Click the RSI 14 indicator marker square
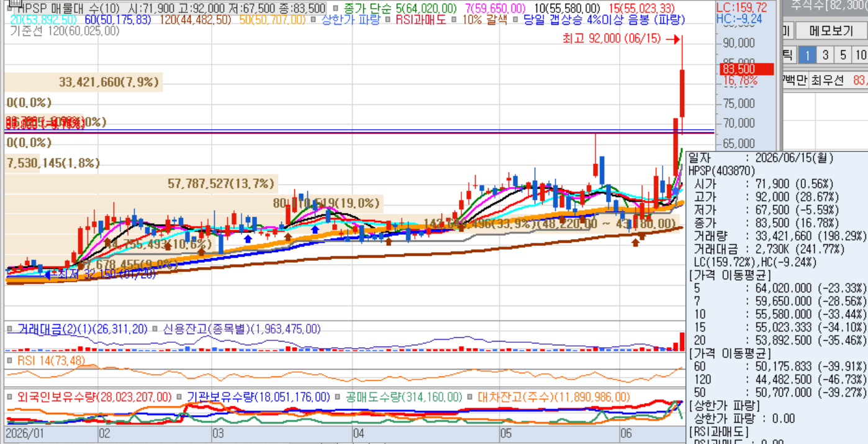The width and height of the screenshot is (868, 444). (10, 361)
